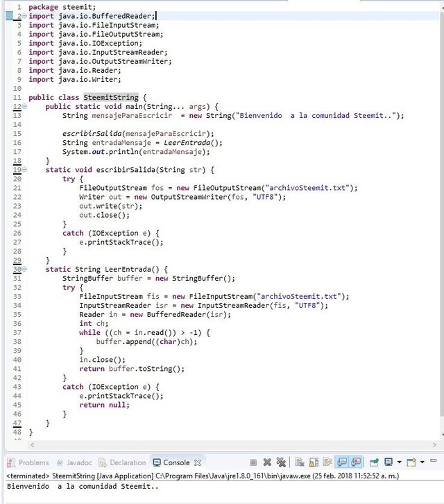Click the while loop condition on line 37
Viewport: 444px width, 504px height.
[153, 332]
